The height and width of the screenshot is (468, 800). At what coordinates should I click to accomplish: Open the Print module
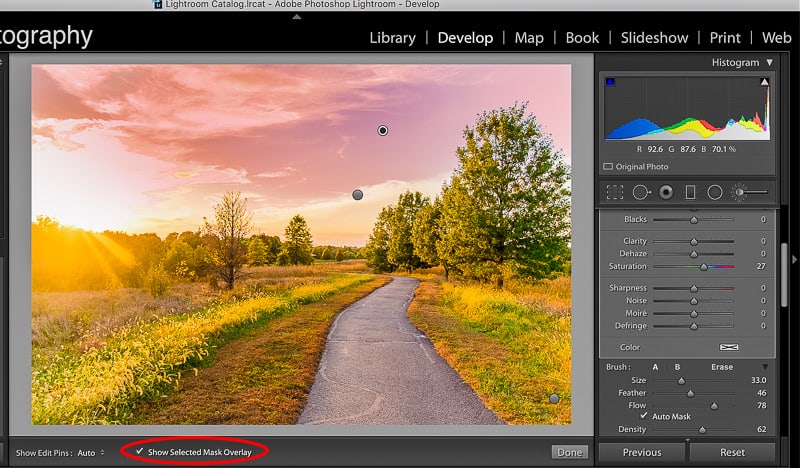coord(725,38)
